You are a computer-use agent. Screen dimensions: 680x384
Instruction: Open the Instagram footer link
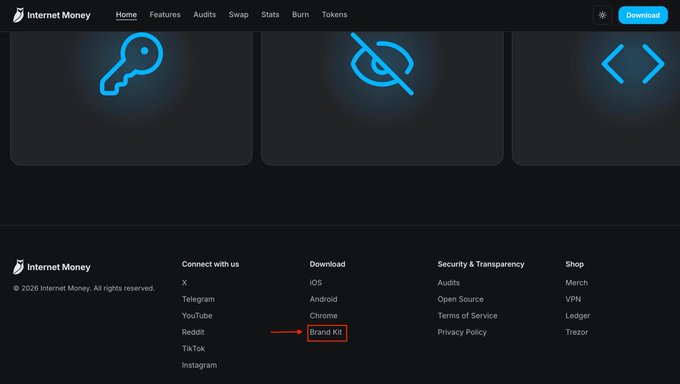pos(199,365)
